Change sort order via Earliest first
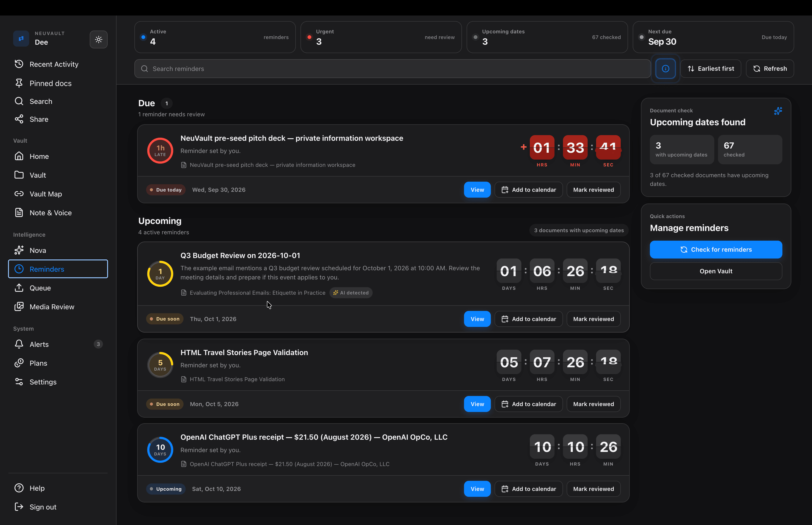The width and height of the screenshot is (812, 525). pos(710,69)
